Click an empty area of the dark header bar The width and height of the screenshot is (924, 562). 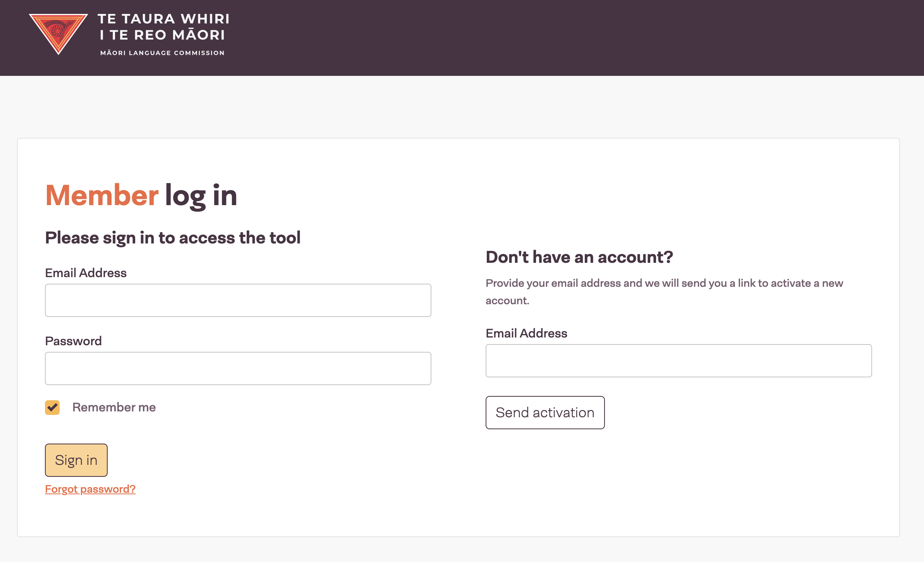coord(581,38)
